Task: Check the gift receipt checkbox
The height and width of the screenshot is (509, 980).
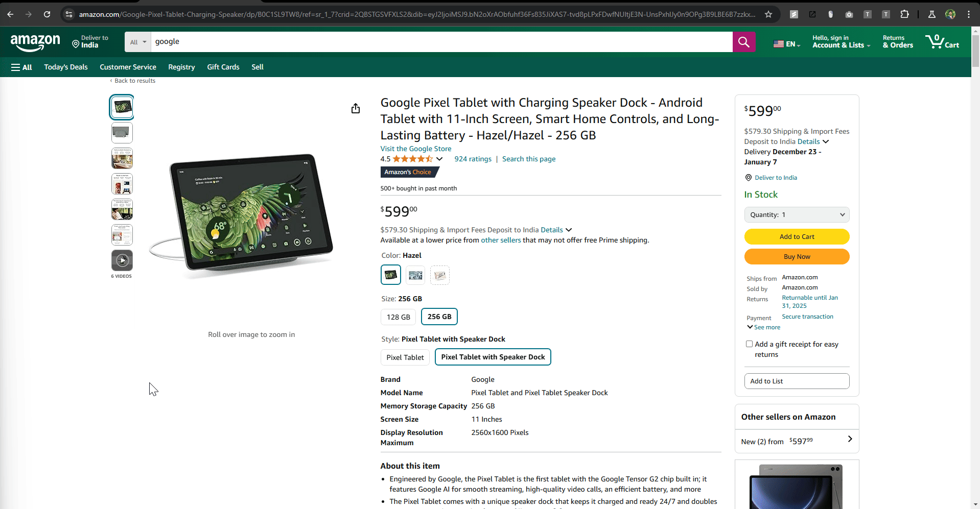Action: pyautogui.click(x=749, y=344)
